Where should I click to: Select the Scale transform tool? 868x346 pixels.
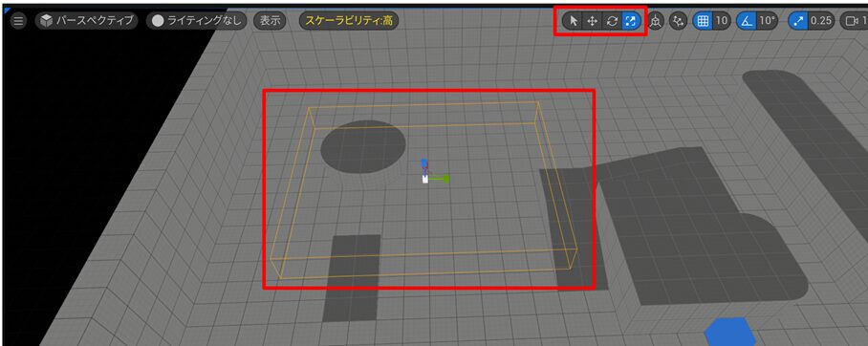631,21
